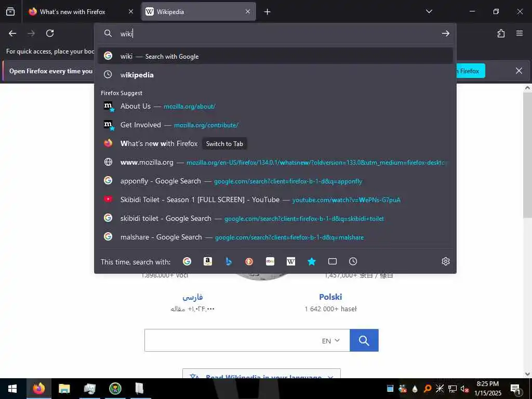Expand the list all tabs chevron
The width and height of the screenshot is (532, 399).
click(x=429, y=11)
